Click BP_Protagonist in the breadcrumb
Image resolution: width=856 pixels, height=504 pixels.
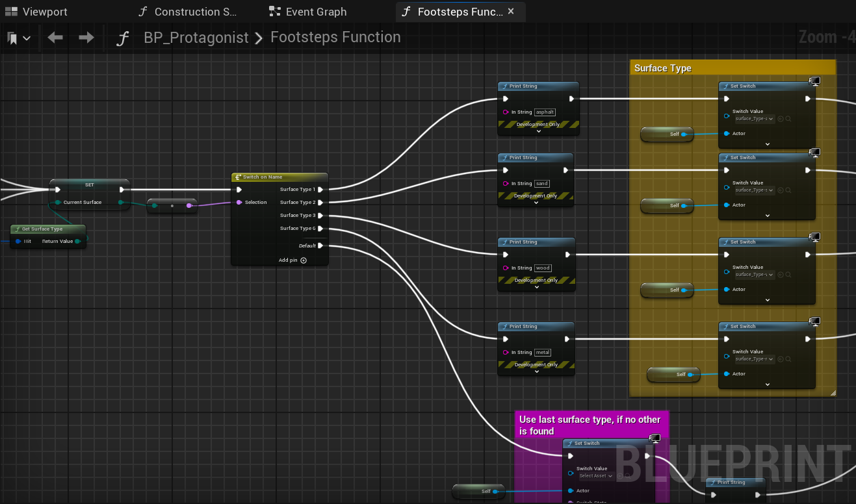pos(196,38)
